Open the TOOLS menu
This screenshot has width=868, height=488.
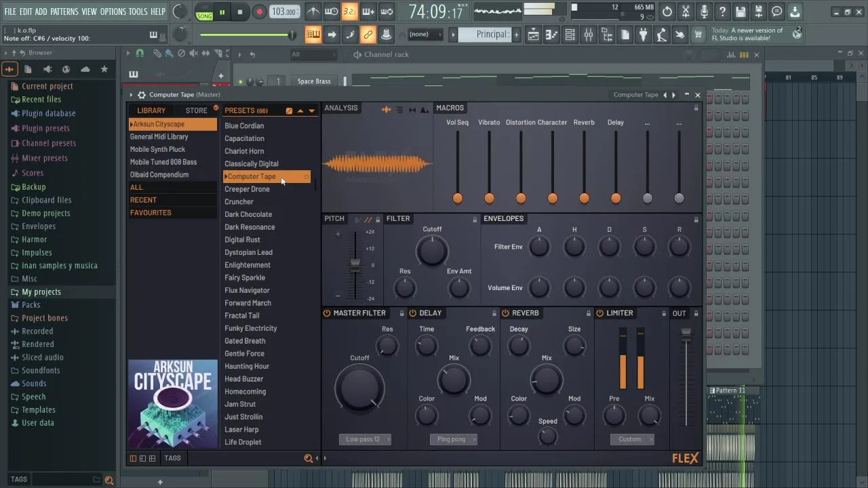138,12
